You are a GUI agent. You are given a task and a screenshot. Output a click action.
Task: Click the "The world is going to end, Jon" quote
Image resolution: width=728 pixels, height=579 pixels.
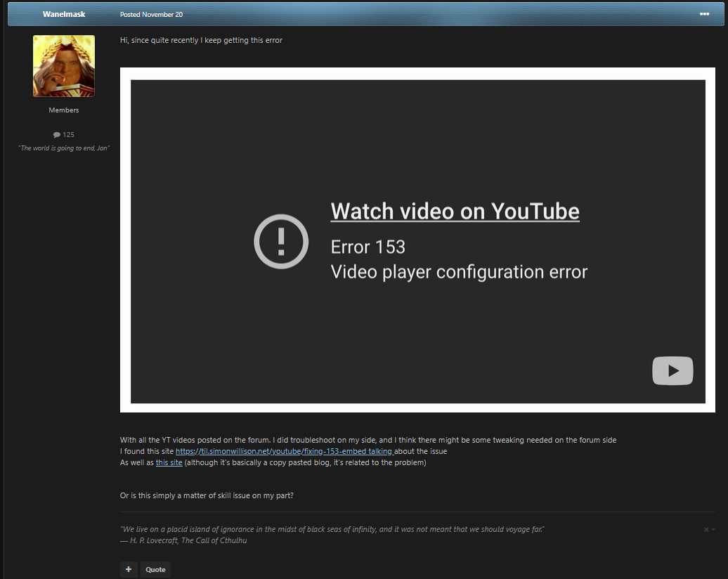click(64, 148)
